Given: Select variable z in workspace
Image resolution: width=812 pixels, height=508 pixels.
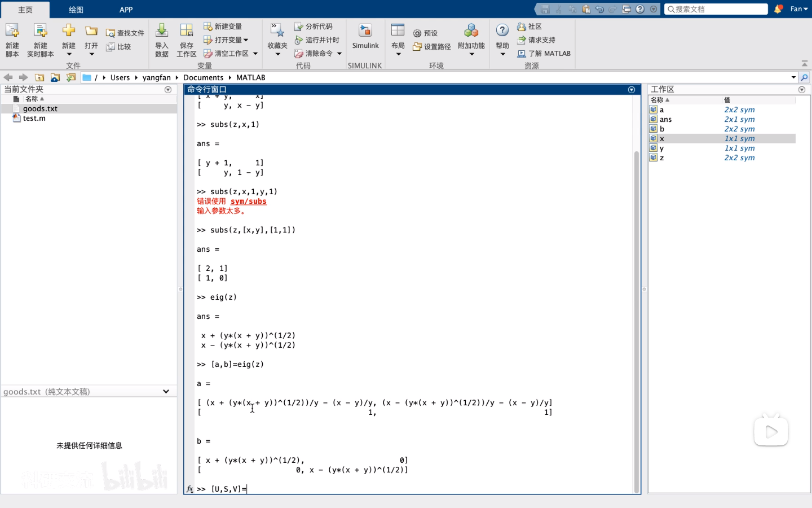Looking at the screenshot, I should (722, 157).
